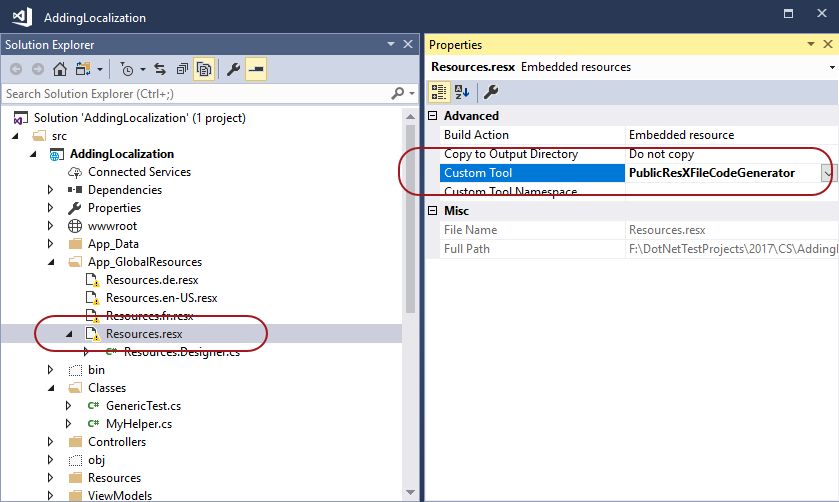
Task: Click the Home icon in Solution Explorer
Action: coord(60,69)
